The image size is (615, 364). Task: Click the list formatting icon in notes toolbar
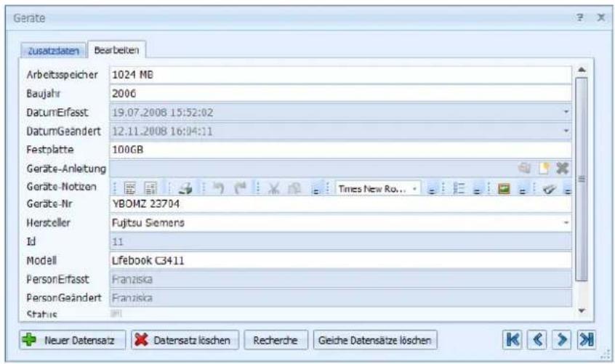[x=459, y=188]
